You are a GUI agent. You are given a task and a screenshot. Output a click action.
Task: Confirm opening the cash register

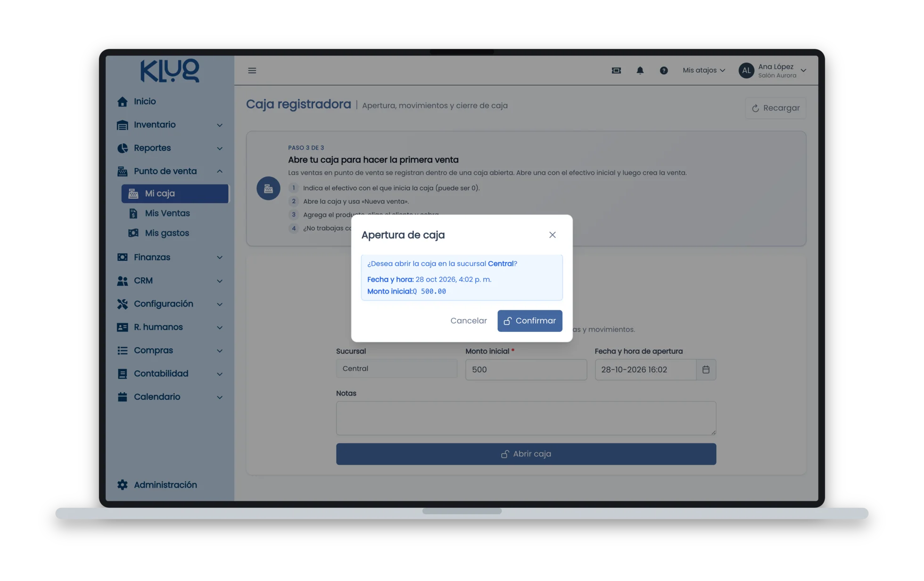click(x=529, y=321)
